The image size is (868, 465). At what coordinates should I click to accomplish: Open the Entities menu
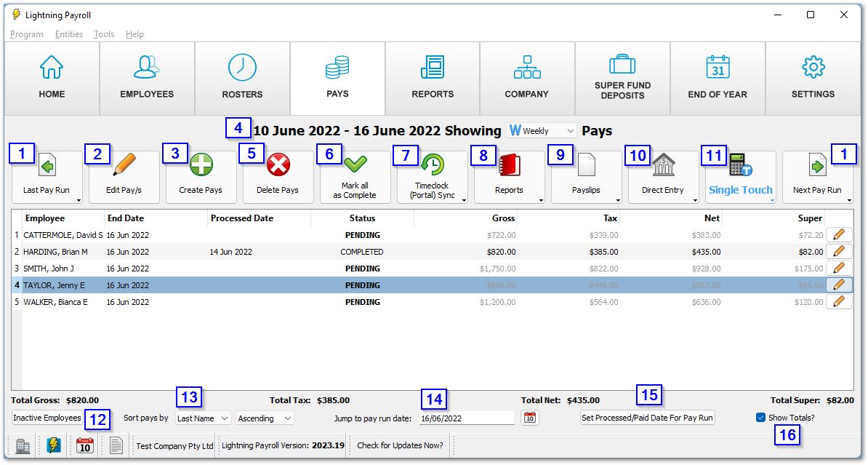(68, 34)
